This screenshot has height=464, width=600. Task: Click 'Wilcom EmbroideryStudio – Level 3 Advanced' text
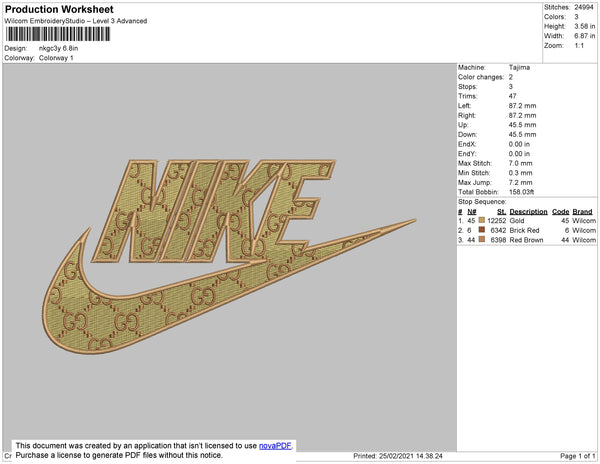(76, 21)
